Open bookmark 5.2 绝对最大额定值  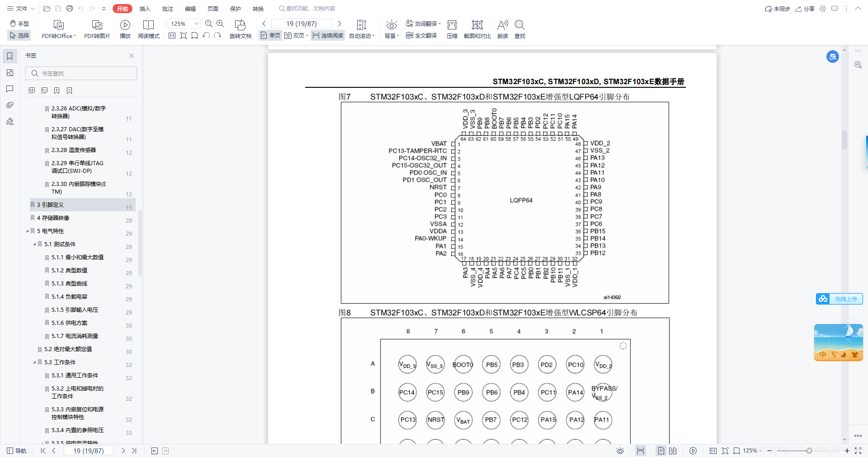(x=68, y=349)
